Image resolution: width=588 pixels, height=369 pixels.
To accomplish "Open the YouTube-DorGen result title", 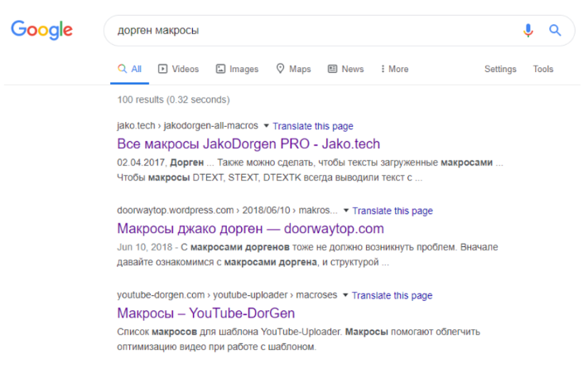I will tap(206, 313).
